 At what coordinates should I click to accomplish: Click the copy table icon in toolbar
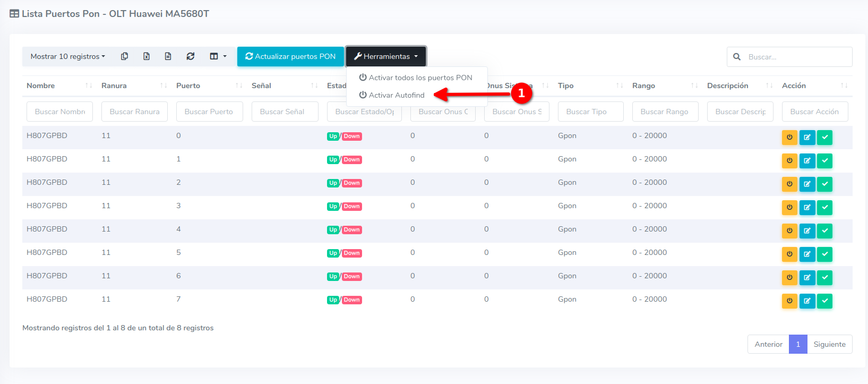(x=124, y=56)
